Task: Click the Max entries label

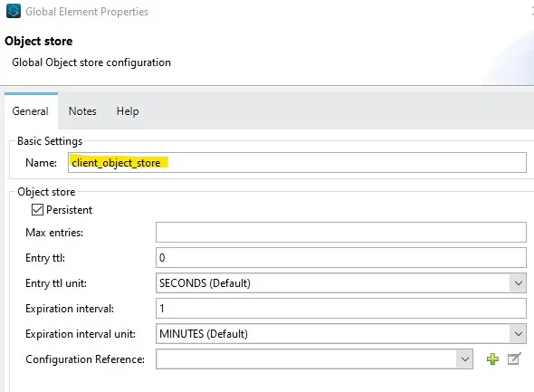Action: coord(54,233)
